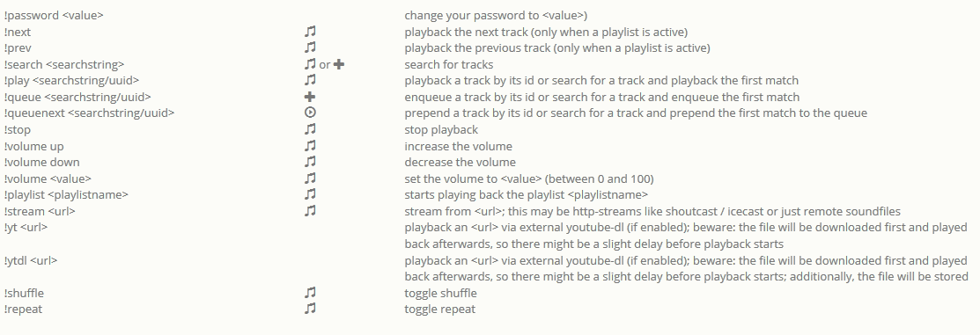Click the plus icon in the !search row
This screenshot has height=335, width=980.
point(339,64)
